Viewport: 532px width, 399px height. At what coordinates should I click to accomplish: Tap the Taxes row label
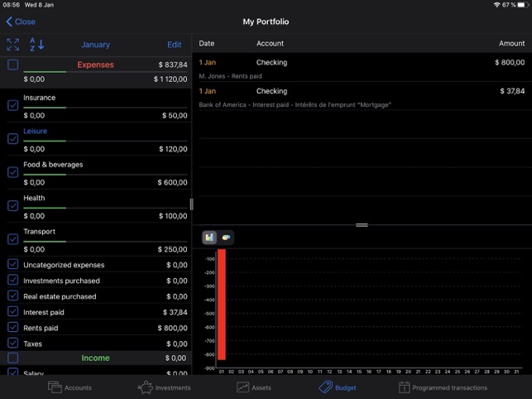[32, 344]
